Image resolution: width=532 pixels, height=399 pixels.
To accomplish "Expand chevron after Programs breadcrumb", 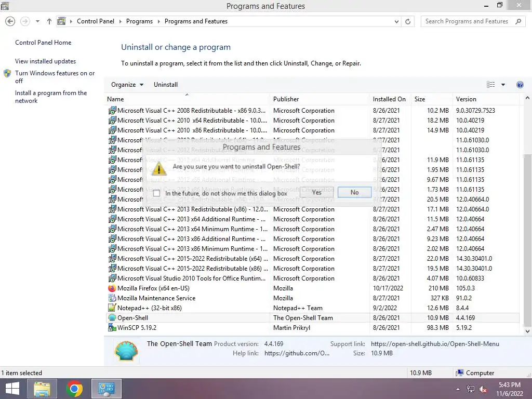I will click(158, 21).
